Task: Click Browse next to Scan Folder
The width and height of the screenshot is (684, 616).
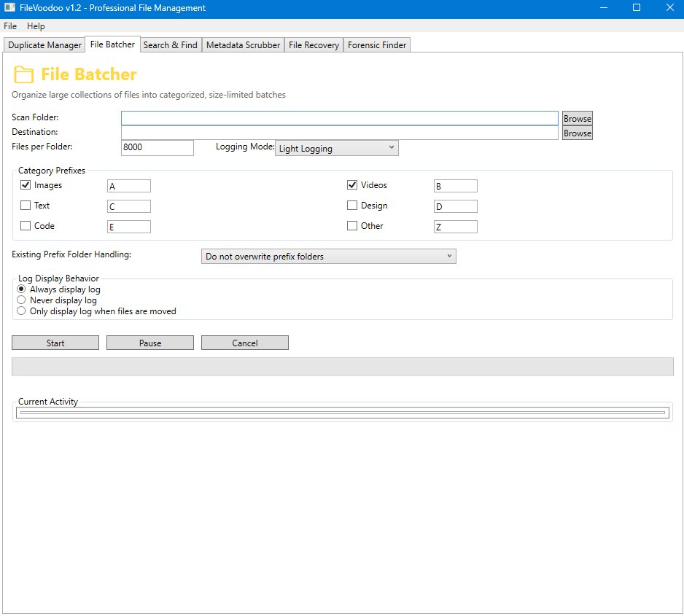Action: pyautogui.click(x=577, y=117)
